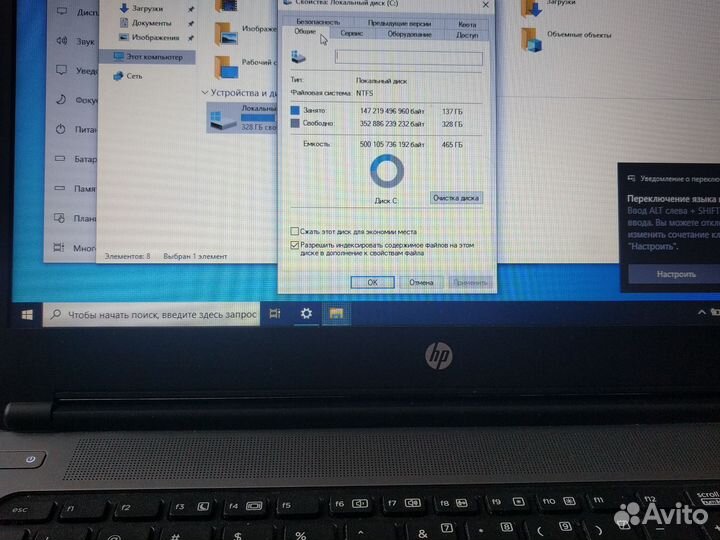Open Память storage settings icon

point(60,188)
